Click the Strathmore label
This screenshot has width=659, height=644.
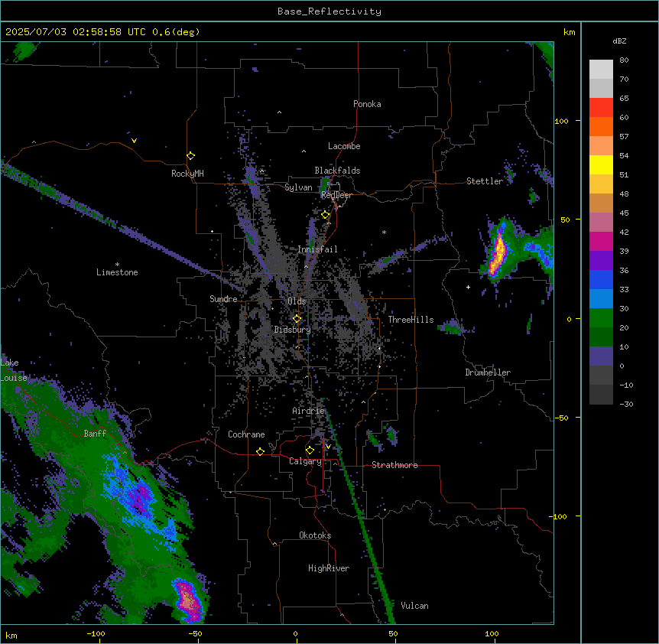(395, 465)
